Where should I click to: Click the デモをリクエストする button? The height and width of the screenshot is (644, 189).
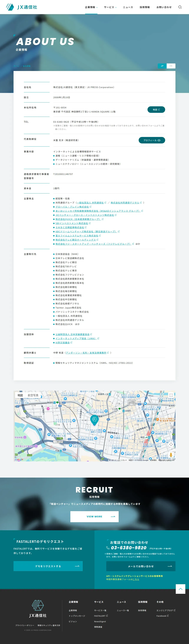click(x=48, y=566)
